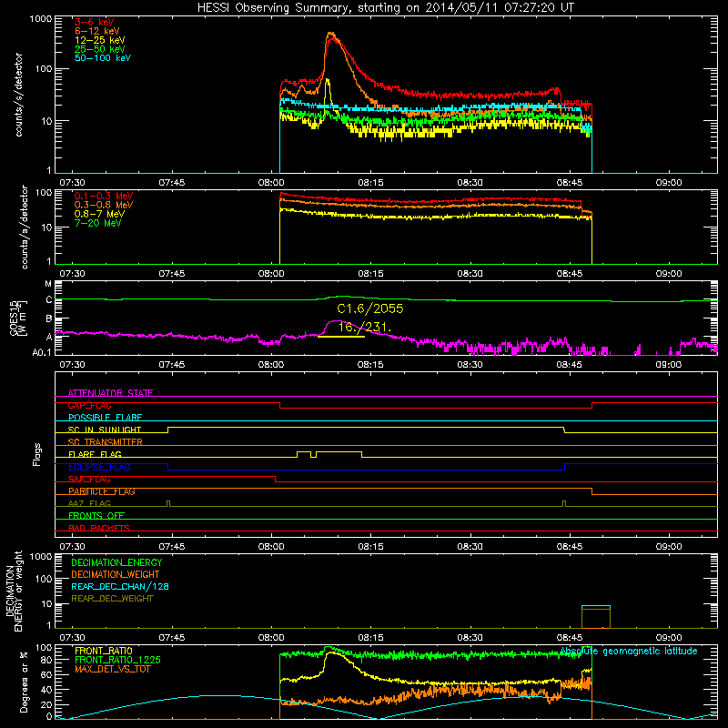Click the front ratio yellow peak near 08:09
The height and width of the screenshot is (728, 728).
pyautogui.click(x=331, y=652)
